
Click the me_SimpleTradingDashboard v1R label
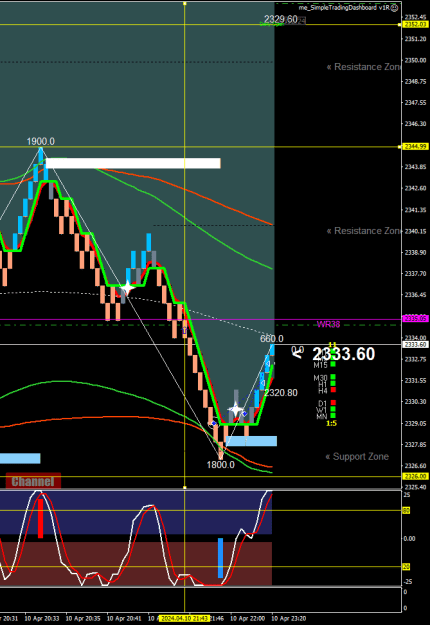click(x=344, y=8)
